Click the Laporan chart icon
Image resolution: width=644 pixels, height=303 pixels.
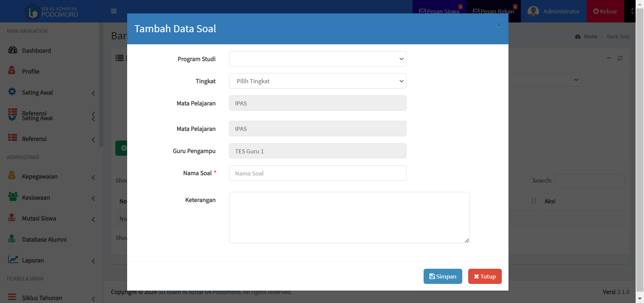point(13,259)
